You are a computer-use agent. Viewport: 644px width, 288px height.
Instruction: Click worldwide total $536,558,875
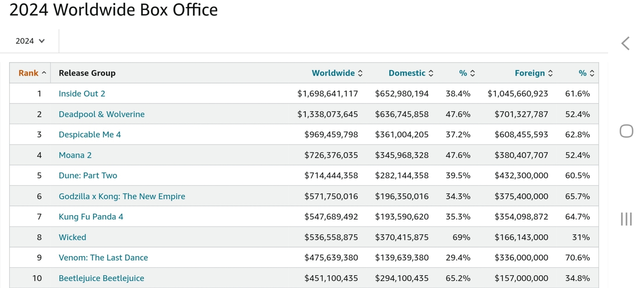pyautogui.click(x=331, y=237)
